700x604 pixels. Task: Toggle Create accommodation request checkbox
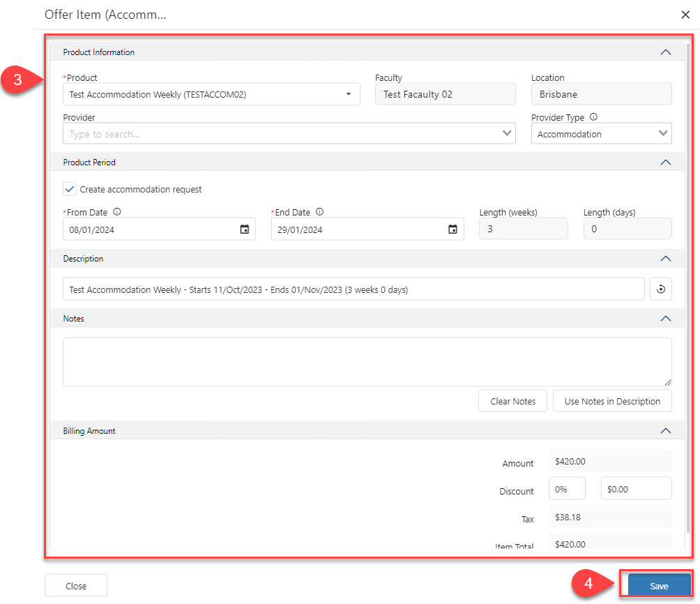point(70,189)
